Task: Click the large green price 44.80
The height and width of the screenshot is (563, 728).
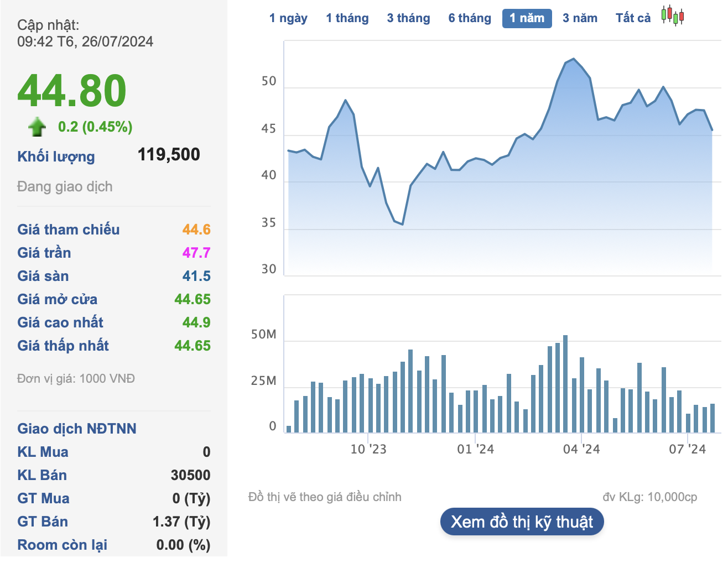Action: (71, 92)
